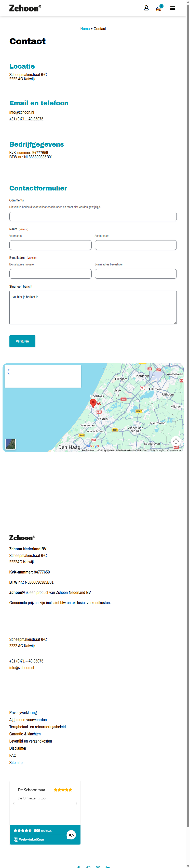Click the E-mailadres bevestigen field

pyautogui.click(x=135, y=274)
